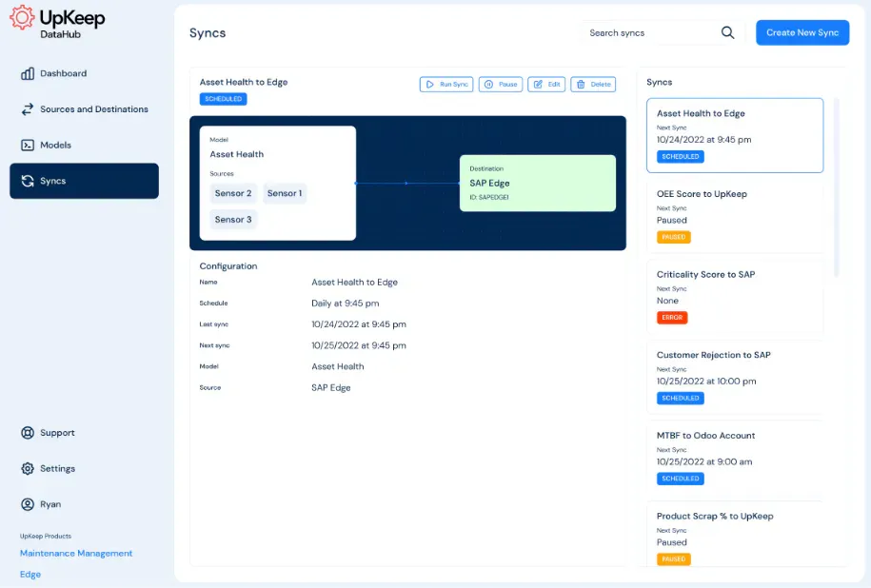Select the OEE Score to UpKeep card
Screen dimensions: 871x588
pyautogui.click(x=735, y=217)
